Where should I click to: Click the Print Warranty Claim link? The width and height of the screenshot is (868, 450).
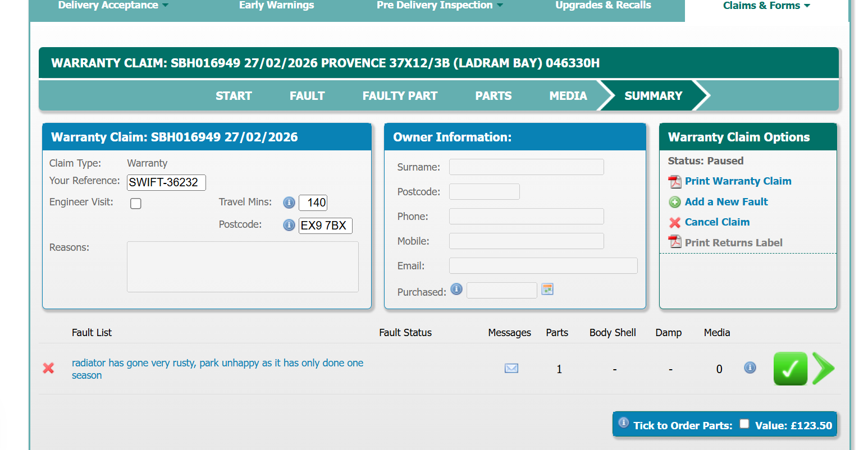click(x=738, y=181)
